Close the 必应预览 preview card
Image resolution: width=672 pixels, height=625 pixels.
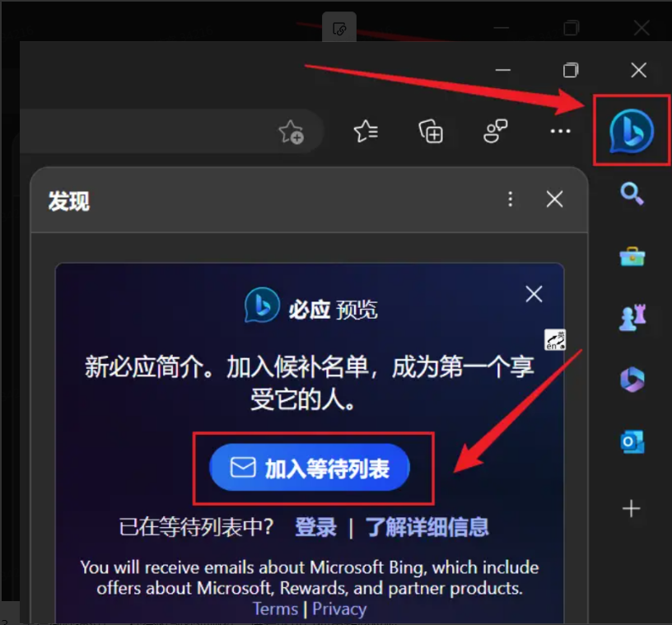point(533,293)
